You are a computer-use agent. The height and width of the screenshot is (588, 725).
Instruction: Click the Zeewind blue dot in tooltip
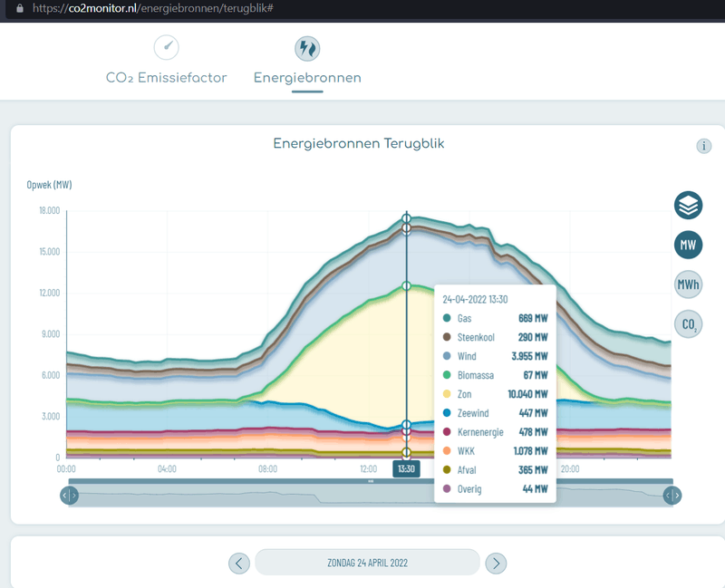(447, 413)
